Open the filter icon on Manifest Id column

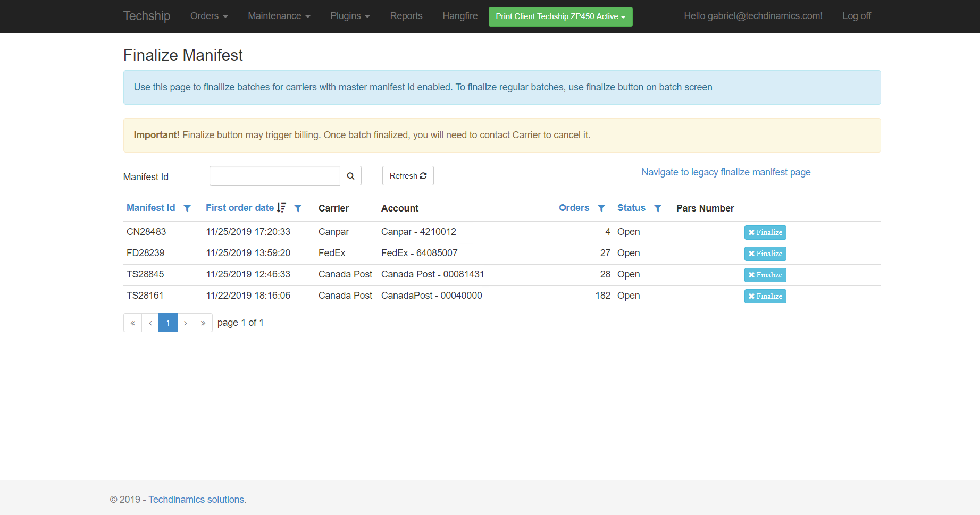(187, 208)
